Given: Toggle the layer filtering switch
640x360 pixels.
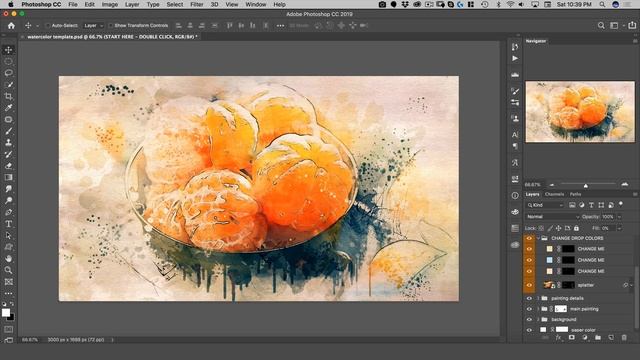Looking at the screenshot, I should point(621,204).
